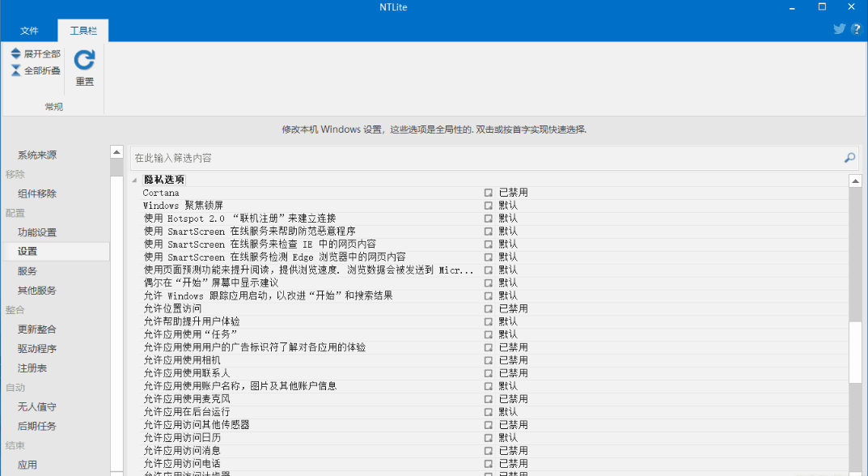
Task: Switch to the 文件 tab
Action: [29, 31]
